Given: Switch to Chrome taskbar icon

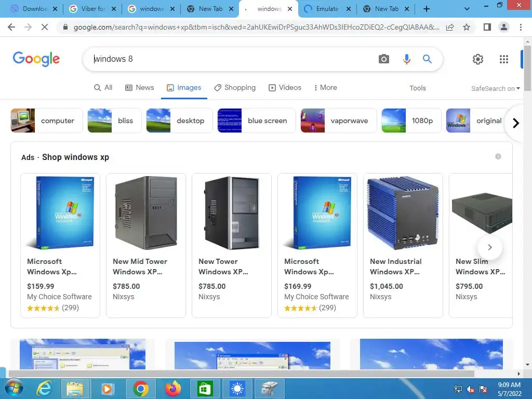Looking at the screenshot, I should [x=140, y=389].
